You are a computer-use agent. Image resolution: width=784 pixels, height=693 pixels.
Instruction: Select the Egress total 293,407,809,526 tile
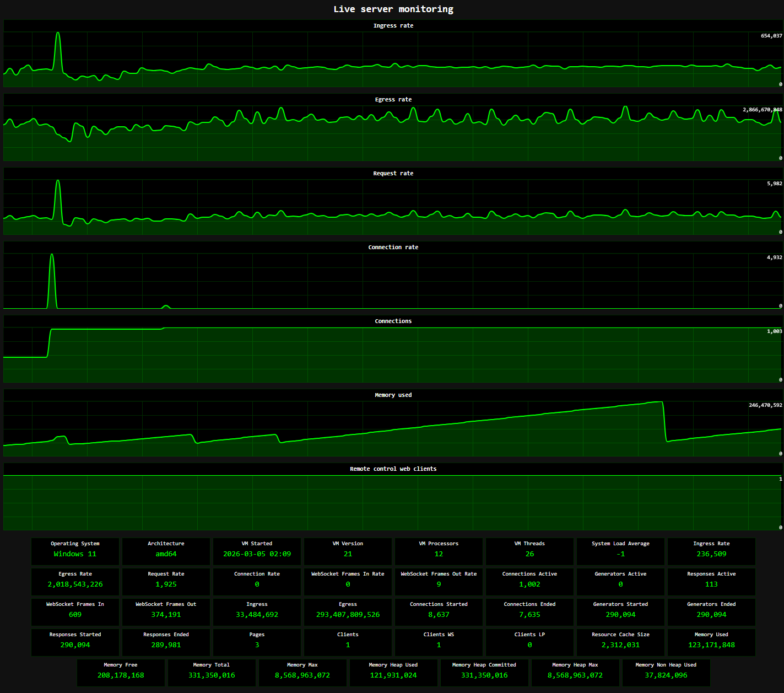point(348,612)
